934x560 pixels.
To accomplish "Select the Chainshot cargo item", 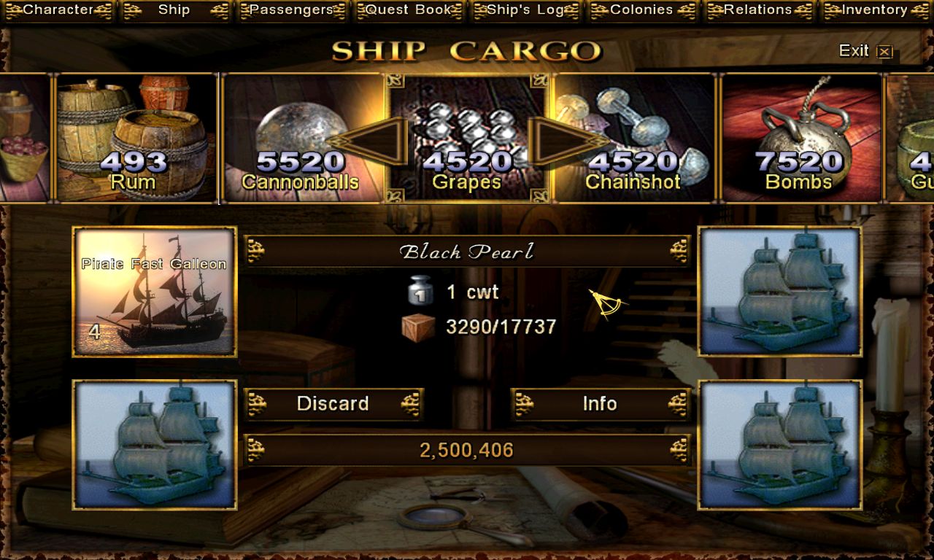I will pyautogui.click(x=633, y=138).
